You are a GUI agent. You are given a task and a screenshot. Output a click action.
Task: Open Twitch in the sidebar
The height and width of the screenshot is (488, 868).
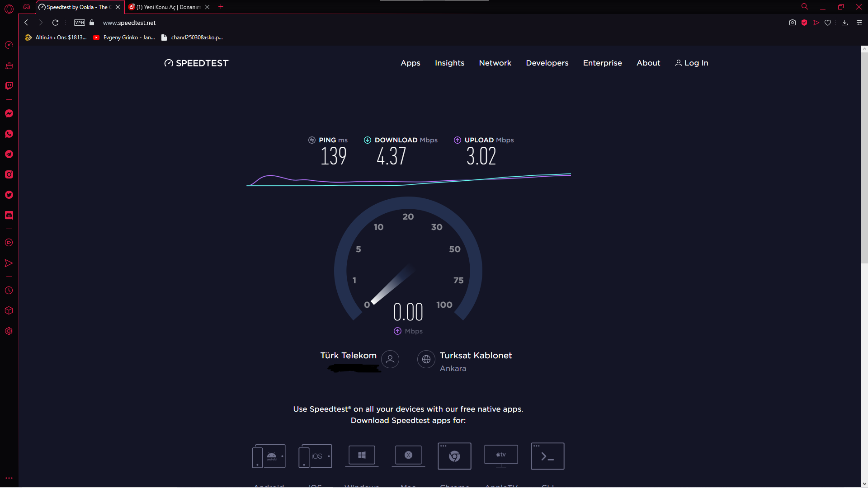click(9, 86)
